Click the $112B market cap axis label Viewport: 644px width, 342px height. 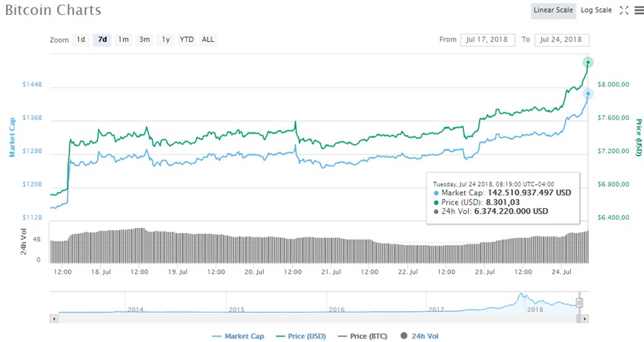pos(32,218)
